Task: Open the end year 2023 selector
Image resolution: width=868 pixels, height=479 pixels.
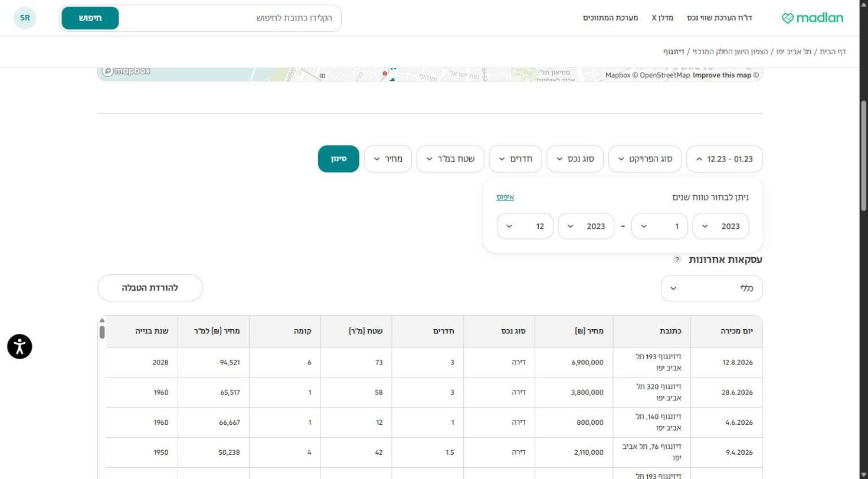Action: (586, 227)
